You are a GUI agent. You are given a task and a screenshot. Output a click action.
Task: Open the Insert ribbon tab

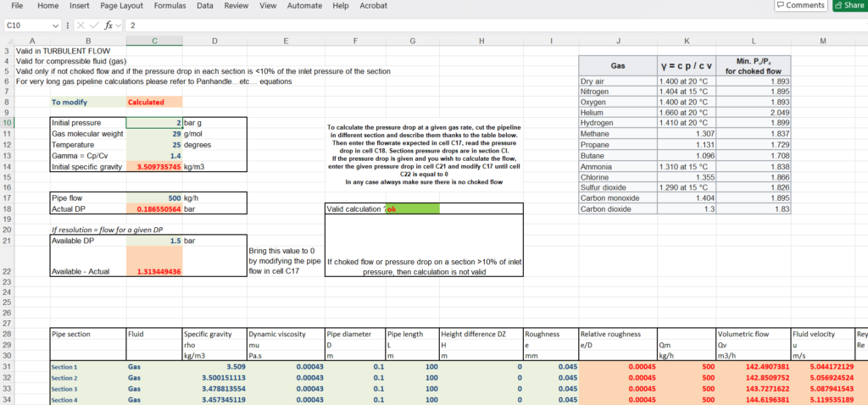coord(80,6)
